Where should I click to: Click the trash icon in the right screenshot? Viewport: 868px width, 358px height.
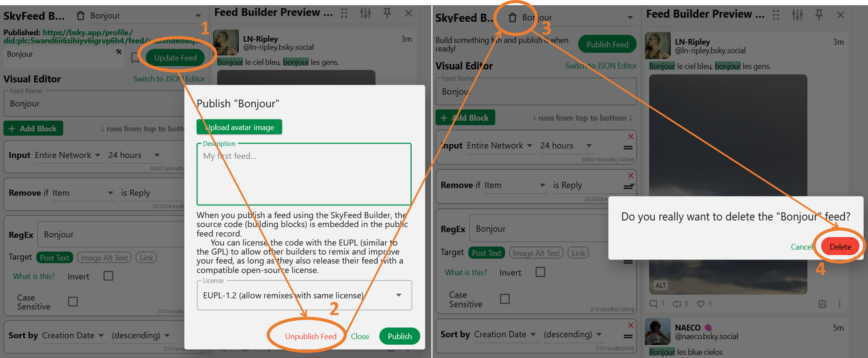click(x=512, y=18)
